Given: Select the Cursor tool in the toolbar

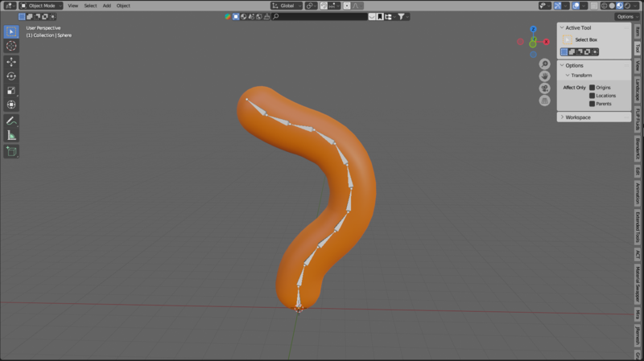Looking at the screenshot, I should coord(11,46).
